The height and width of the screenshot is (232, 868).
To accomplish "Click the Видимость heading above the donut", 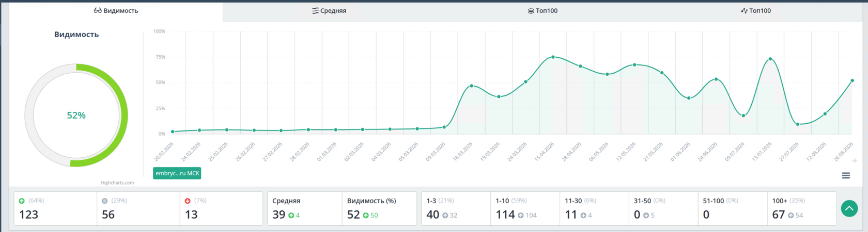I will point(76,35).
